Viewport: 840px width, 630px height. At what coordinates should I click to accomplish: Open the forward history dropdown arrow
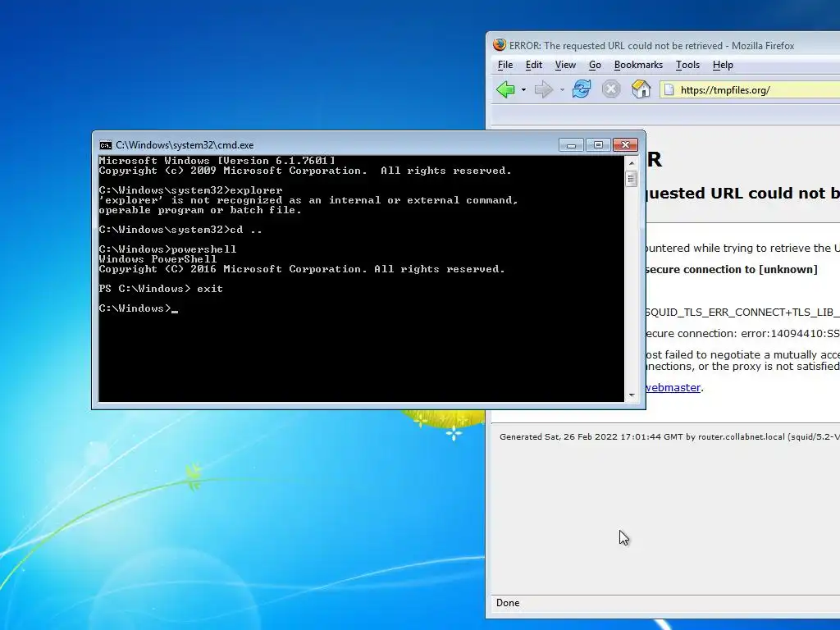562,90
